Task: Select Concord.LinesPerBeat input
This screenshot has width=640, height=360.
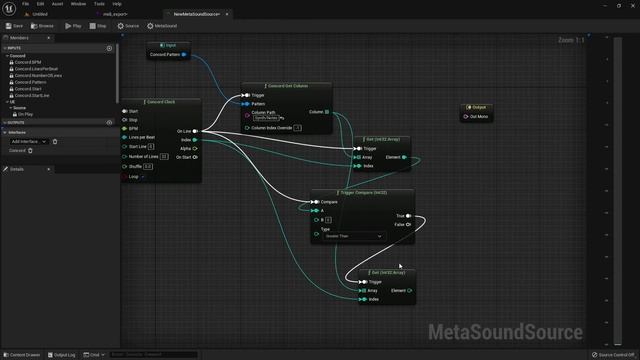Action: [x=36, y=69]
